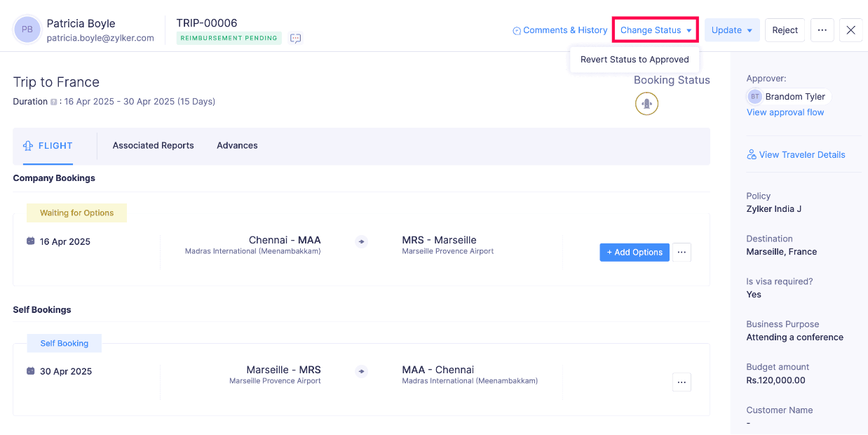Viewport: 868px width, 435px height.
Task: Open the header three-dots more options
Action: coord(822,30)
